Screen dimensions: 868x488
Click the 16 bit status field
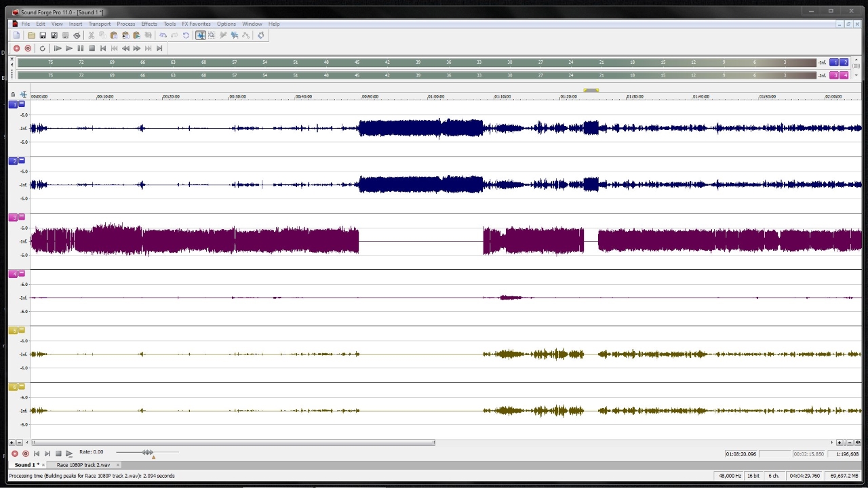(x=753, y=476)
